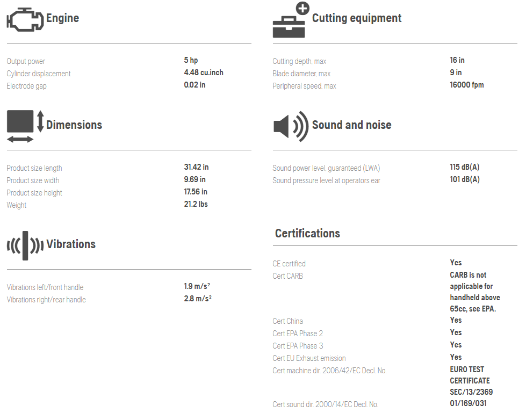Click the CE certified label
Screen dimensions: 526x420
[x=289, y=264]
